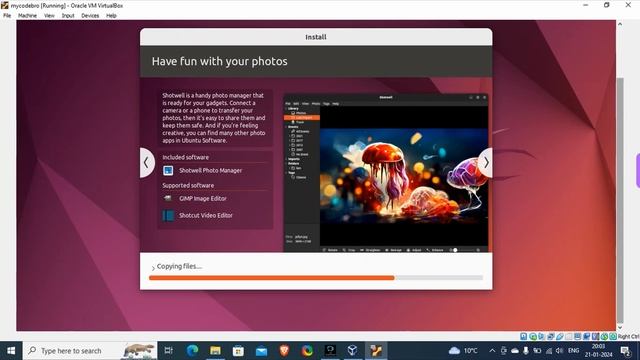Click the microphone tray icon
The image size is (640, 360).
coord(526,351)
